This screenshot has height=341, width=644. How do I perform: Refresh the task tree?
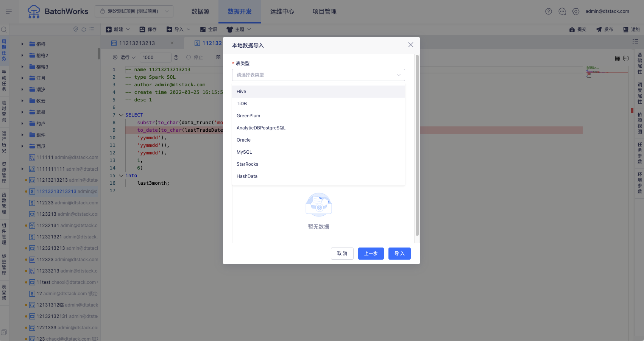tap(84, 29)
